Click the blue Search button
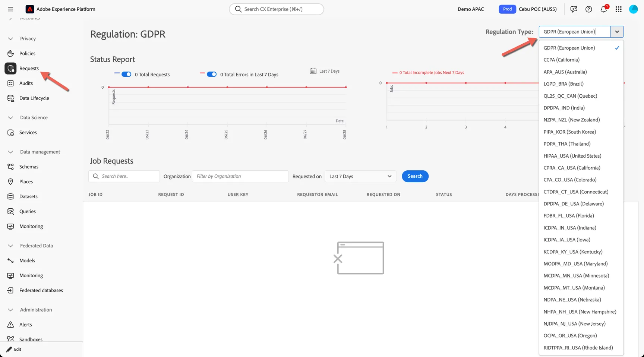Screen dimensions: 644x357 coord(415,176)
